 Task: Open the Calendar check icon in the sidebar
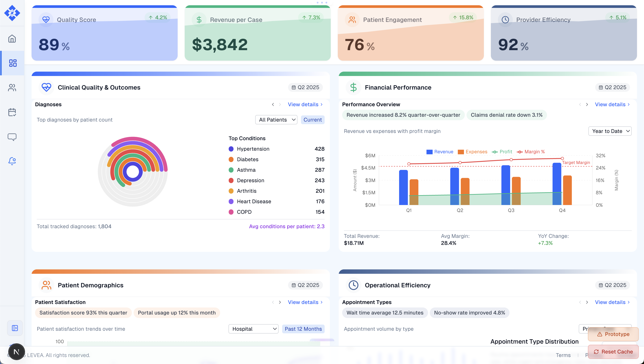pyautogui.click(x=12, y=112)
